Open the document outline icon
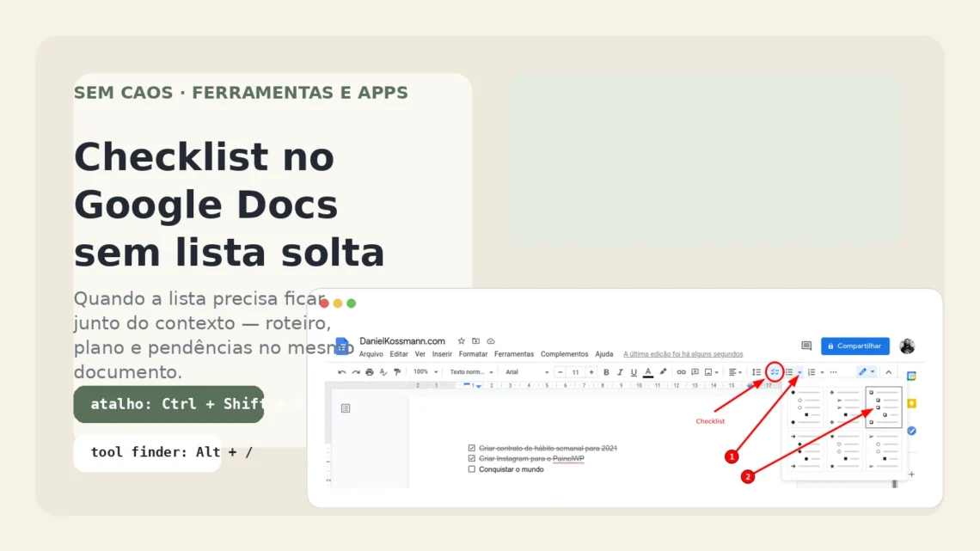The width and height of the screenshot is (980, 551). pyautogui.click(x=346, y=408)
